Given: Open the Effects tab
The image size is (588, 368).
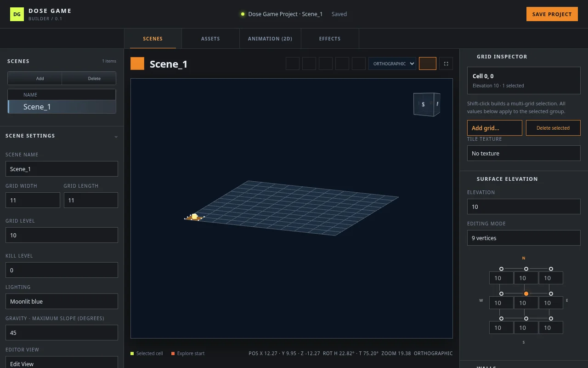Looking at the screenshot, I should (330, 39).
